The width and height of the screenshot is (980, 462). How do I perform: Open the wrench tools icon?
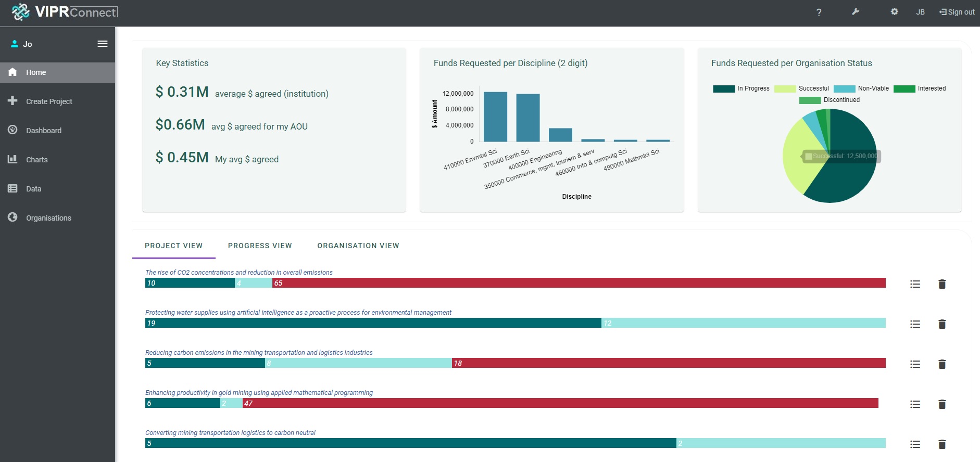click(x=855, y=12)
